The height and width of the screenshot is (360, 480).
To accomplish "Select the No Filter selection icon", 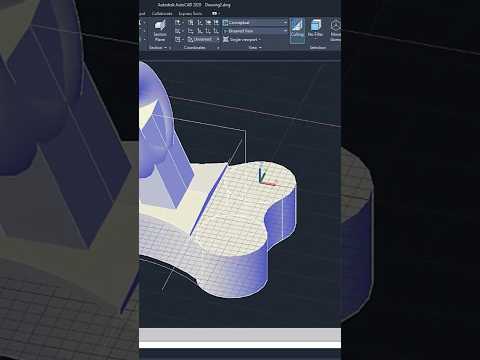I will click(315, 29).
